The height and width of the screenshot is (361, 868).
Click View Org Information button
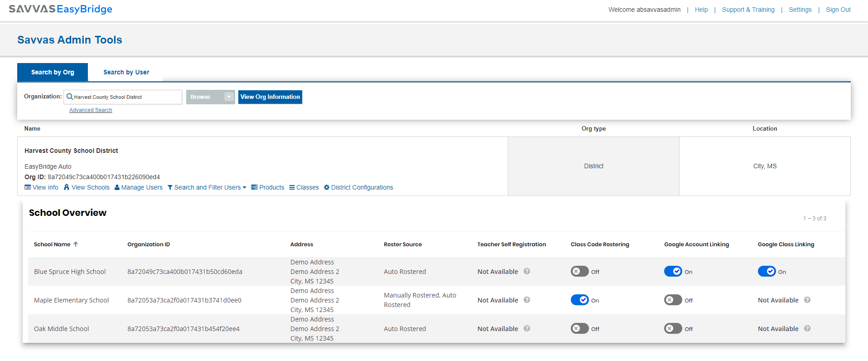point(270,97)
